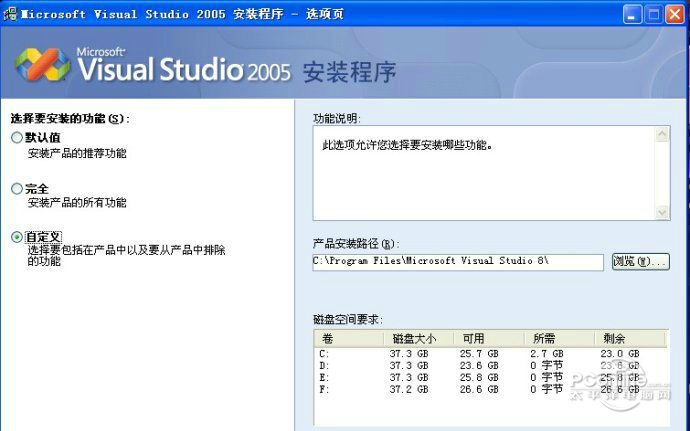Choose the 完全 (Full) install option
The width and height of the screenshot is (690, 431).
click(x=16, y=188)
